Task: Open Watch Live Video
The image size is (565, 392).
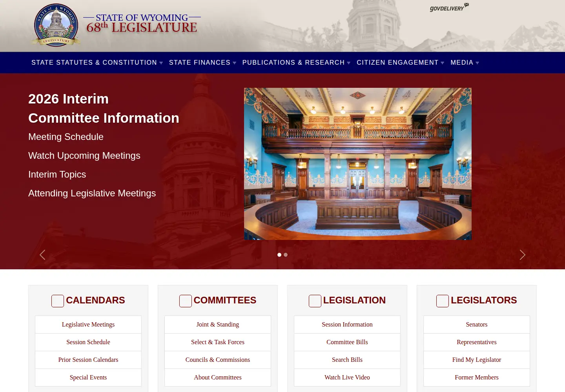Action: (x=347, y=377)
